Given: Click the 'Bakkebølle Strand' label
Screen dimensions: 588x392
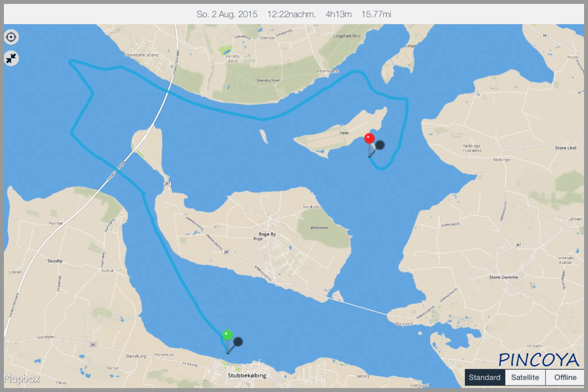Looking at the screenshot, I should pyautogui.click(x=142, y=55).
